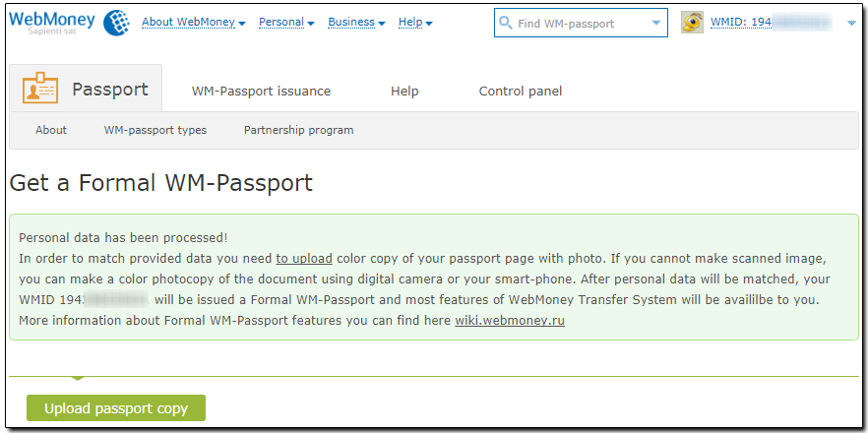The image size is (868, 433).
Task: Open the Personal dropdown menu
Action: (286, 22)
